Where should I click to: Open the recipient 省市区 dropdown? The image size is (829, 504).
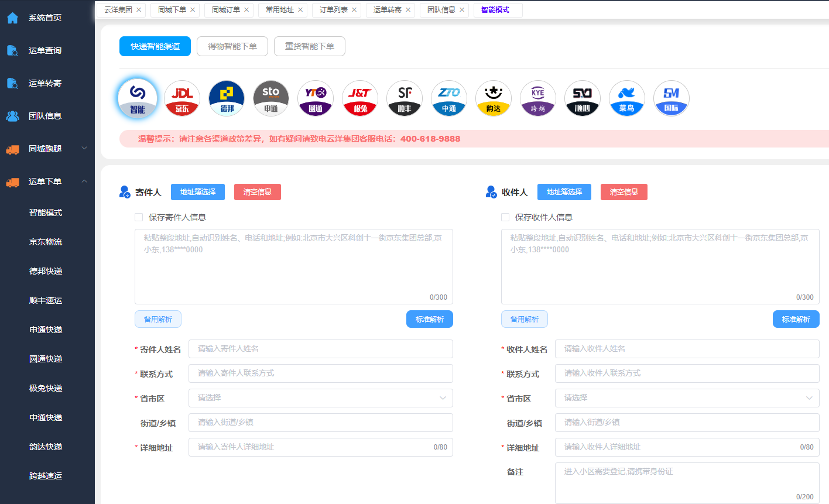[x=687, y=398]
